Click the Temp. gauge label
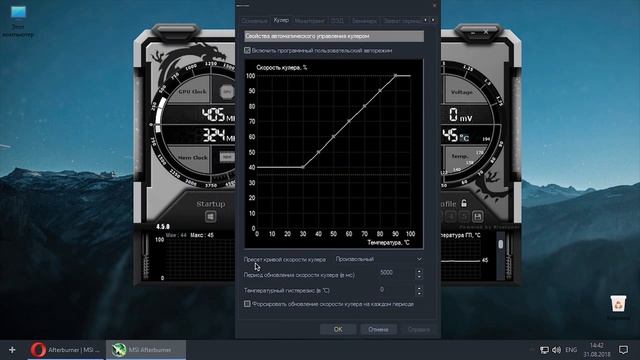The width and height of the screenshot is (640, 360). click(x=460, y=156)
